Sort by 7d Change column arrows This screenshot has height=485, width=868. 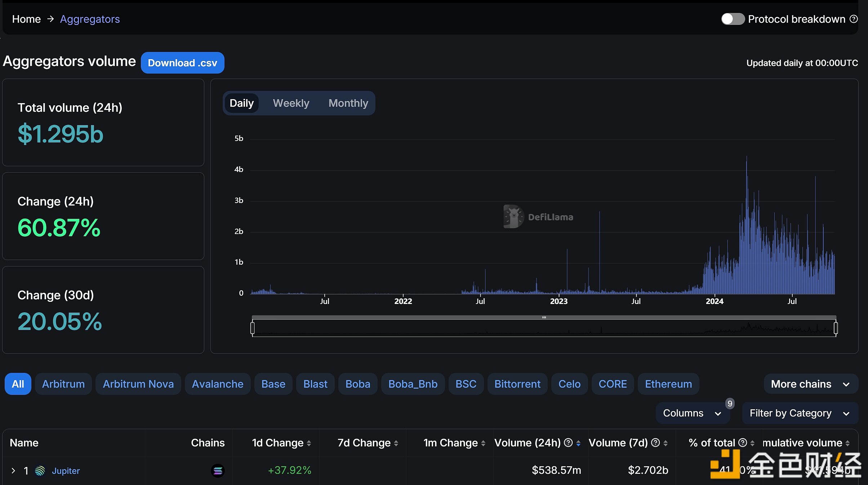[396, 444]
